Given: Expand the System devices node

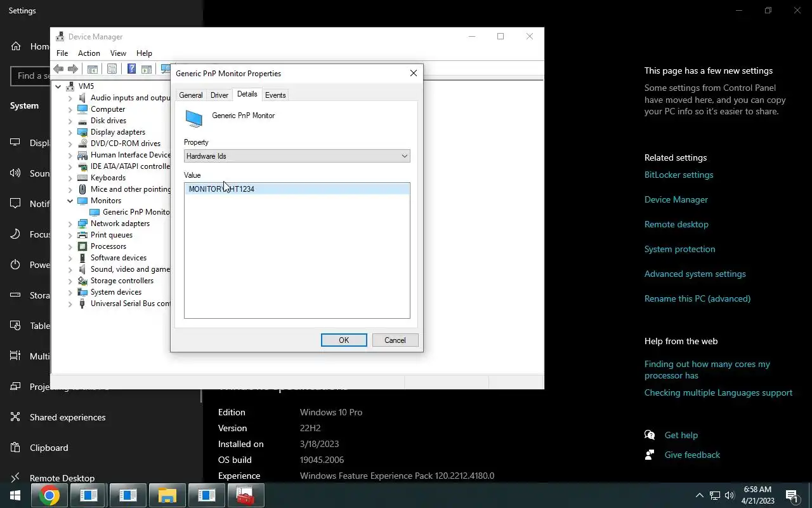Looking at the screenshot, I should [70, 292].
